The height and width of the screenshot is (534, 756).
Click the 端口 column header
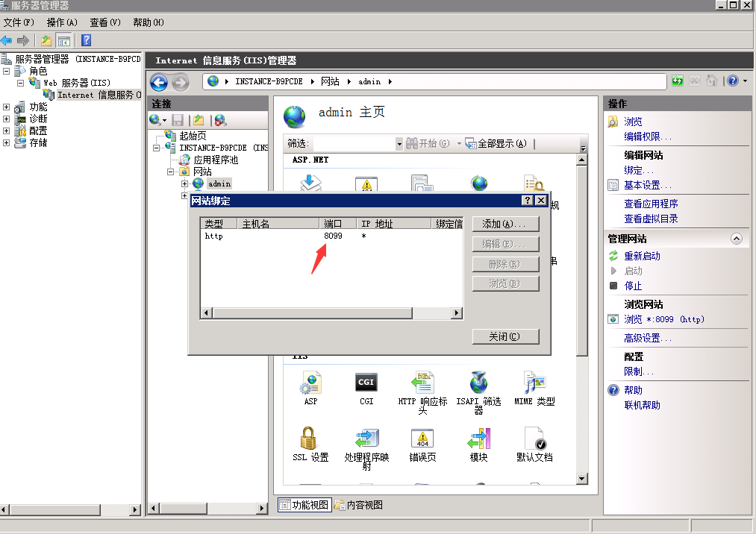(337, 224)
